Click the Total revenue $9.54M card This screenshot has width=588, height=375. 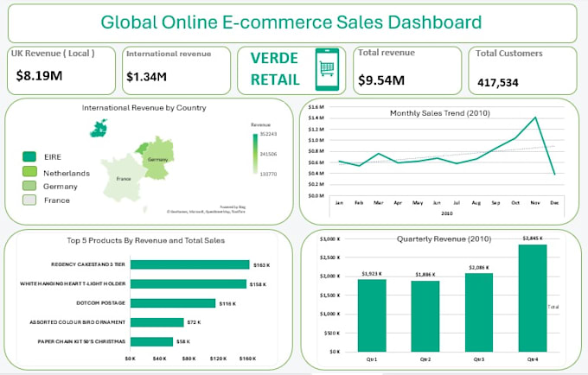[x=407, y=71]
